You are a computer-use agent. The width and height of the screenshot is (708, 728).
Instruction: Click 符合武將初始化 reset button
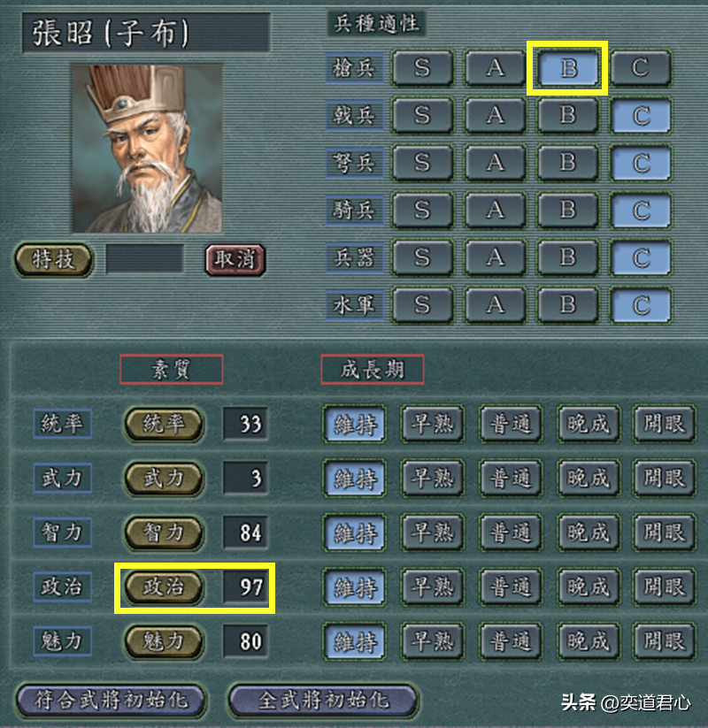[x=111, y=701]
